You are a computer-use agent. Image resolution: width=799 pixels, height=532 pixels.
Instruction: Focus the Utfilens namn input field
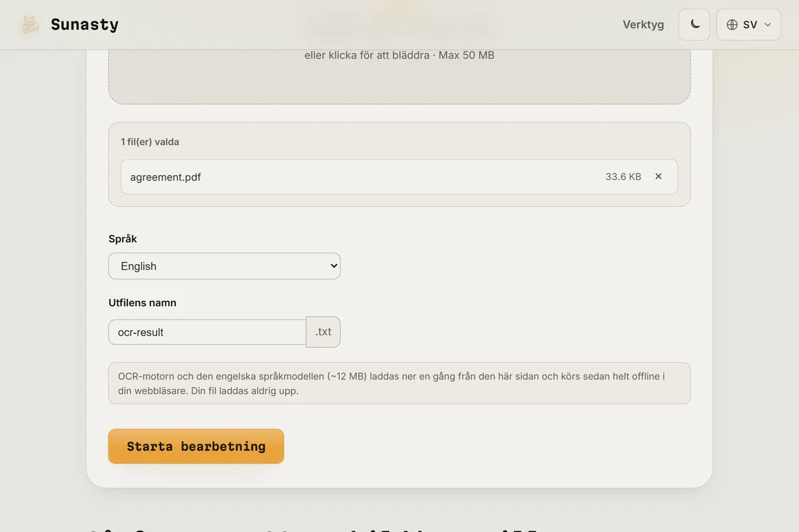tap(207, 332)
